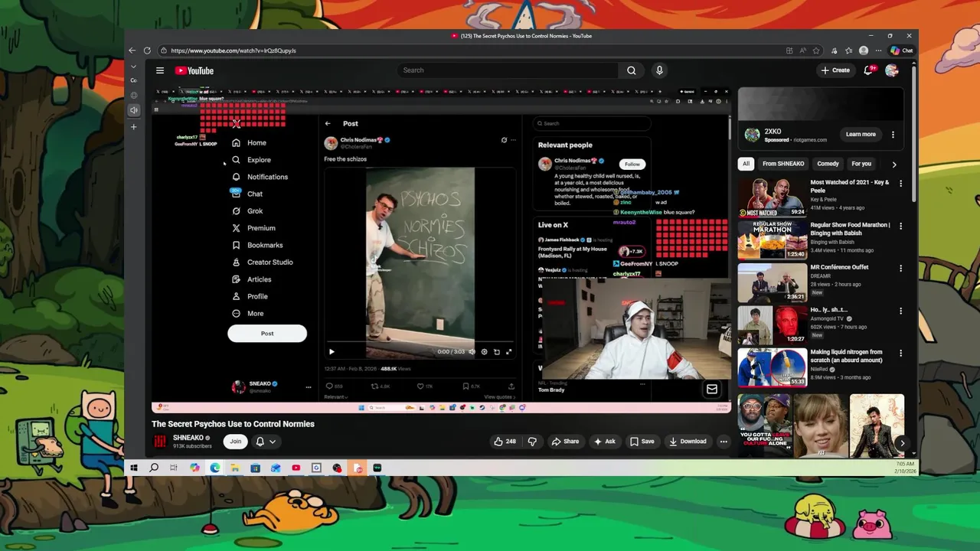
Task: Open browser settings and more menu
Action: point(878,51)
